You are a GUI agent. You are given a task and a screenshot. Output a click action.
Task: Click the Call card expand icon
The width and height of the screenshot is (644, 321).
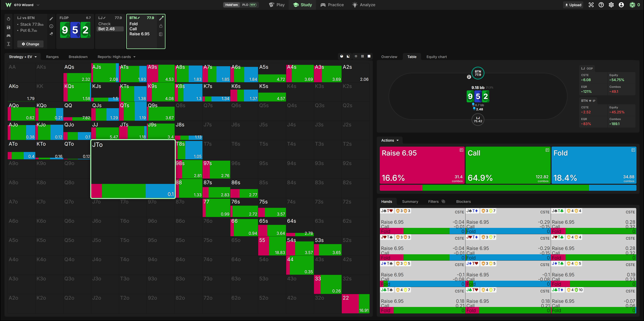pyautogui.click(x=547, y=150)
